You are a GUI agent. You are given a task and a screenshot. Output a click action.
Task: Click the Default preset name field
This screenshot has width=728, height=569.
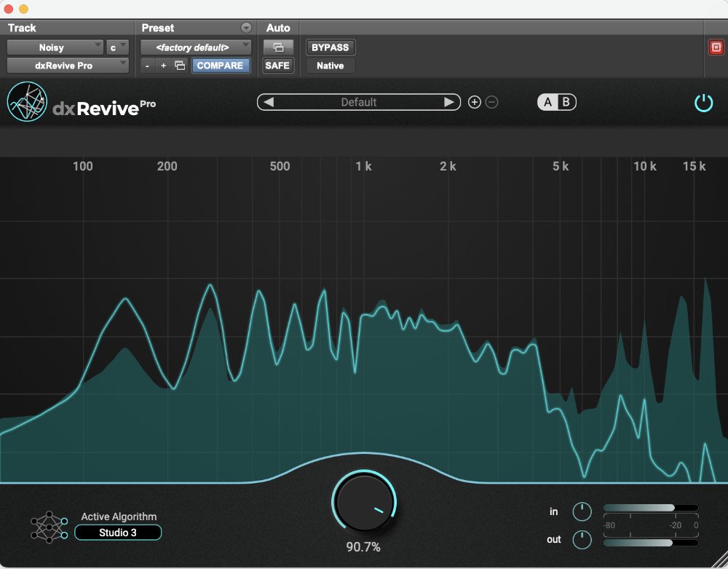click(x=359, y=102)
